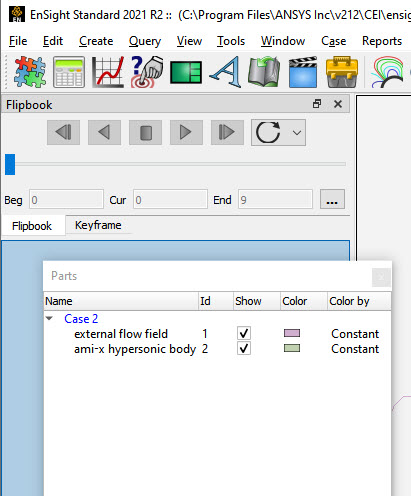This screenshot has height=496, width=411.
Task: Play flipbook in reverse
Action: [x=104, y=132]
